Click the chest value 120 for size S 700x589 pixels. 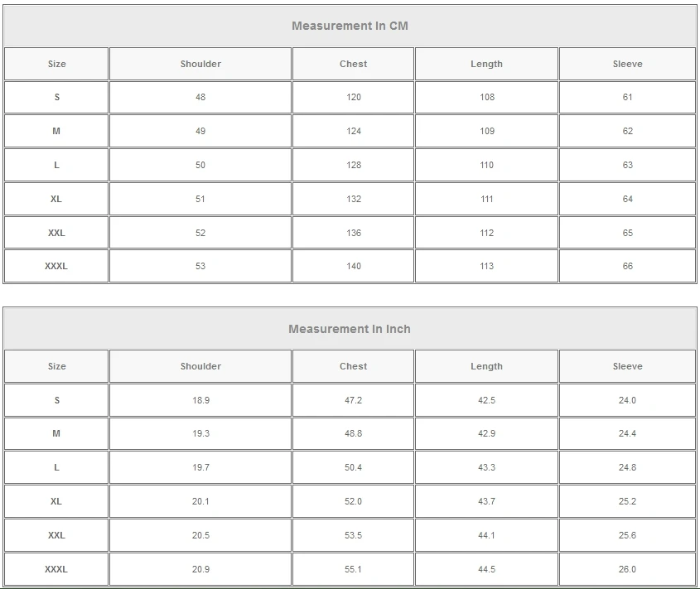tap(354, 97)
